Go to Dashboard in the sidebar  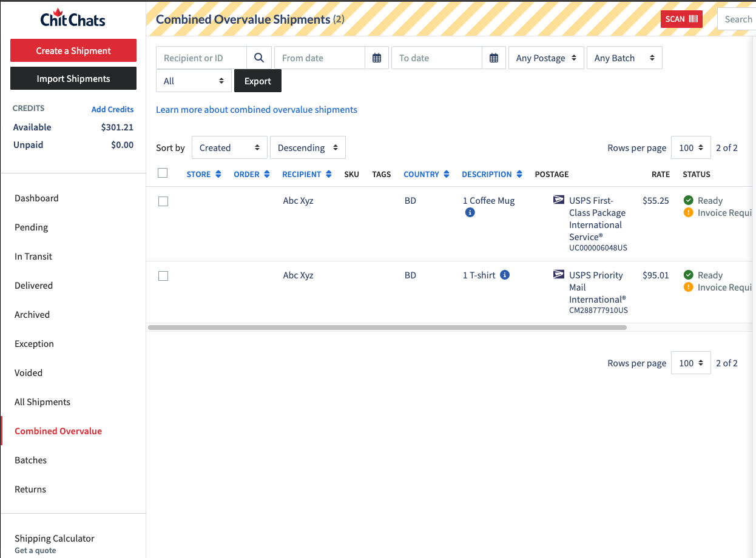pyautogui.click(x=36, y=198)
